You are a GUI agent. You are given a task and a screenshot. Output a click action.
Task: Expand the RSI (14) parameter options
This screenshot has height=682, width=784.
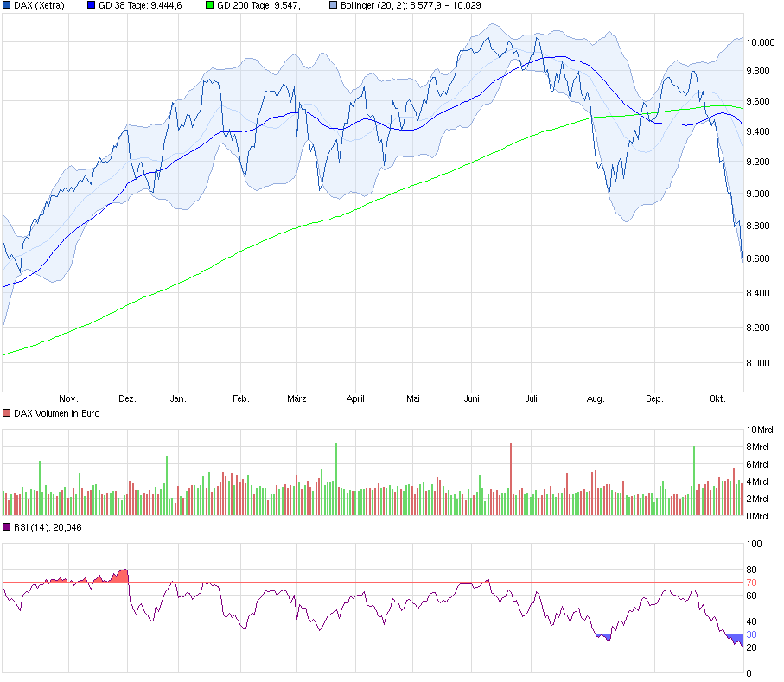pos(35,528)
